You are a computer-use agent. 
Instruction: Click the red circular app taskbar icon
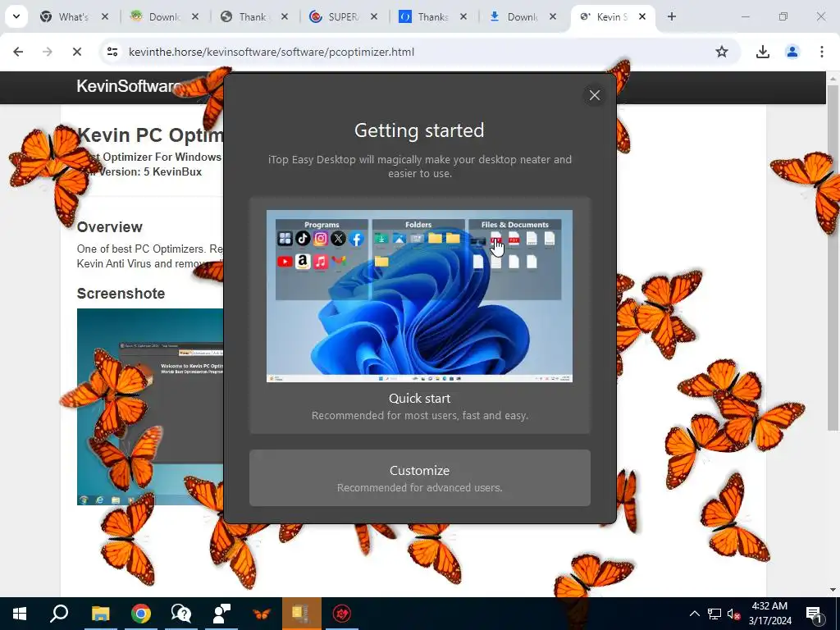point(342,614)
